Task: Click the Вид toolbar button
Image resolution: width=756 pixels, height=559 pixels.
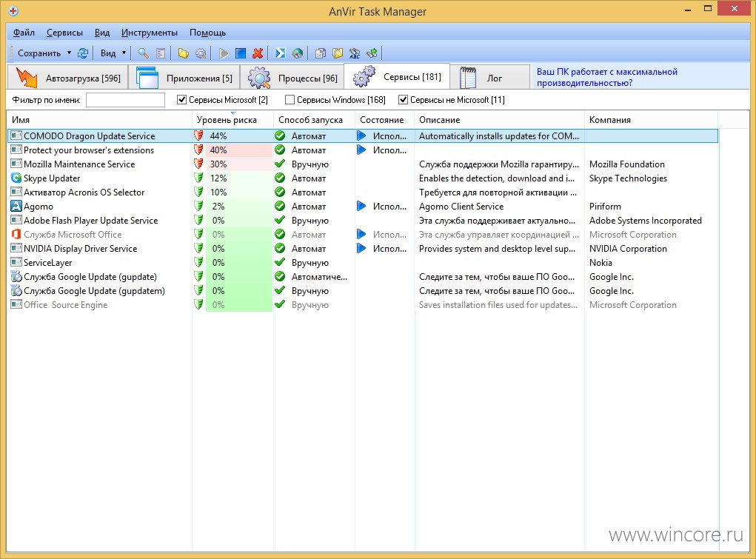Action: pos(108,53)
